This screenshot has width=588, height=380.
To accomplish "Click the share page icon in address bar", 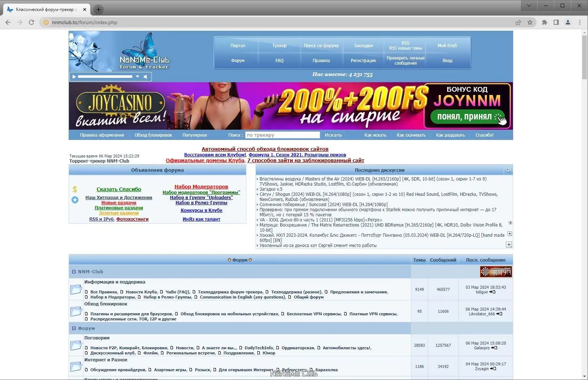I will (x=518, y=22).
